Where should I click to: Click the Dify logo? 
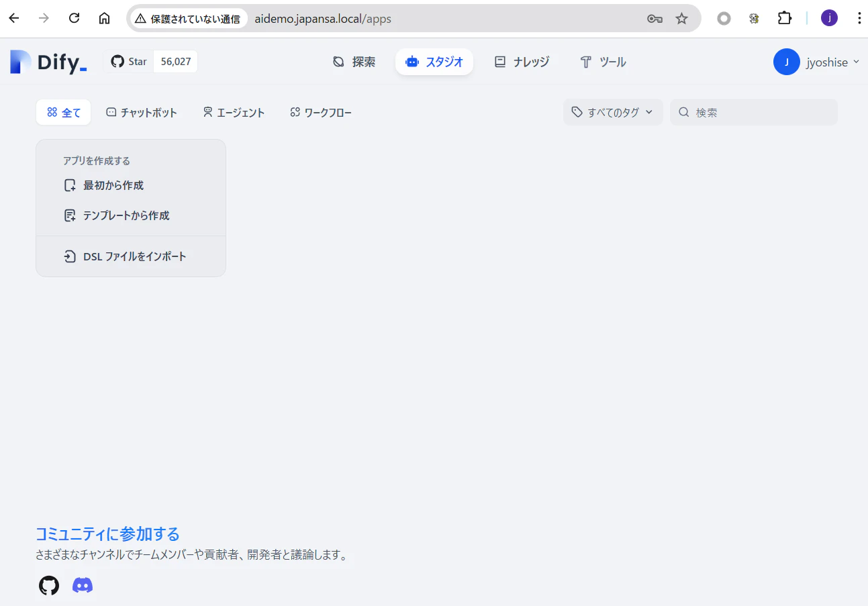[48, 62]
